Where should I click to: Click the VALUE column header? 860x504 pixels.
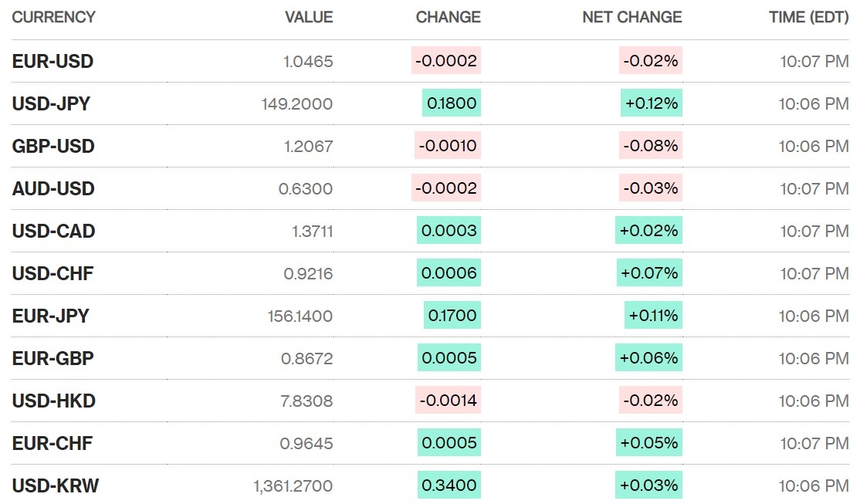(x=309, y=17)
